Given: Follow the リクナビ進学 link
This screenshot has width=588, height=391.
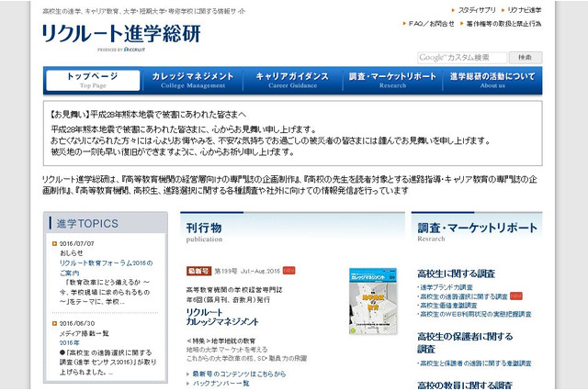Looking at the screenshot, I should [x=525, y=10].
